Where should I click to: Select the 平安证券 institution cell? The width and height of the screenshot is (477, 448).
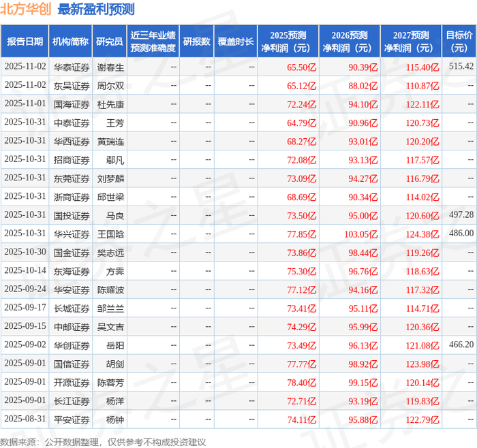tap(72, 419)
